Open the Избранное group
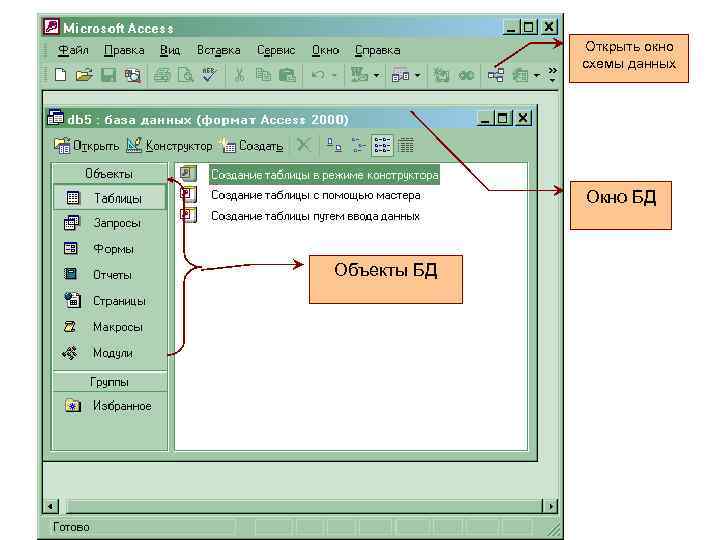720x540 pixels. [109, 406]
